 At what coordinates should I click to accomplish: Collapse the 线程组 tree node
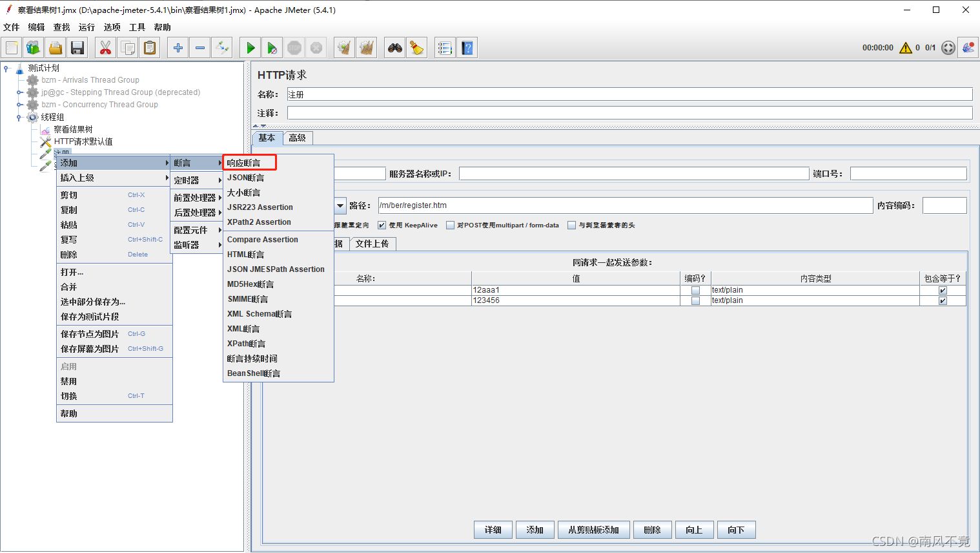click(x=19, y=117)
